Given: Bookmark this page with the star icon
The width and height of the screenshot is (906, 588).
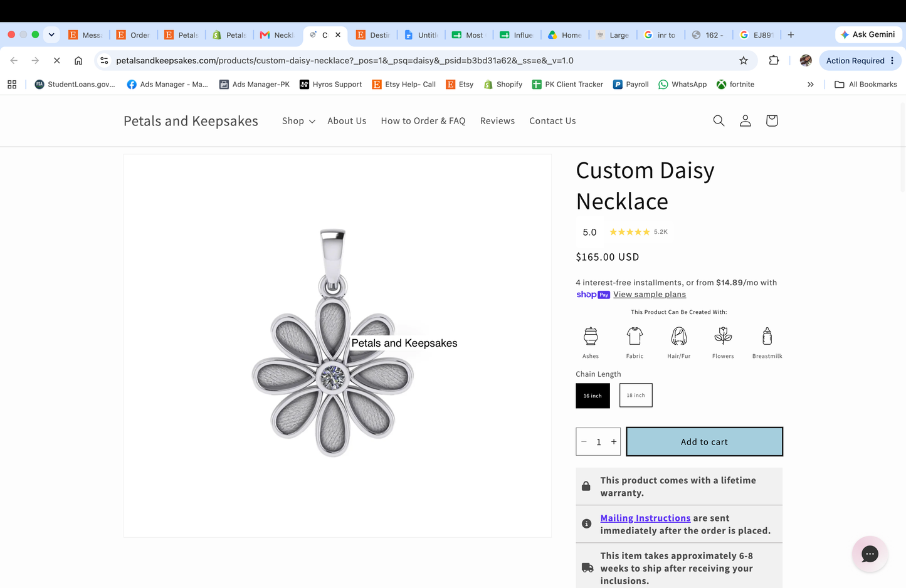Looking at the screenshot, I should [x=744, y=61].
